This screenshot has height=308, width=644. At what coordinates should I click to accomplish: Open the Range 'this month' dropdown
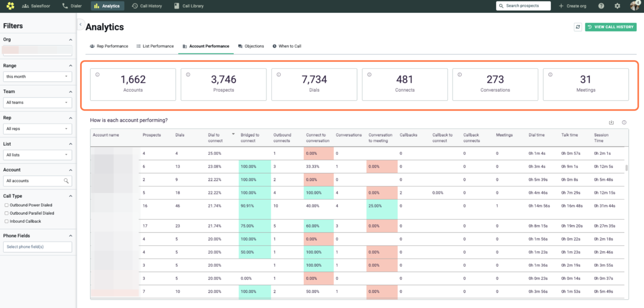[37, 76]
